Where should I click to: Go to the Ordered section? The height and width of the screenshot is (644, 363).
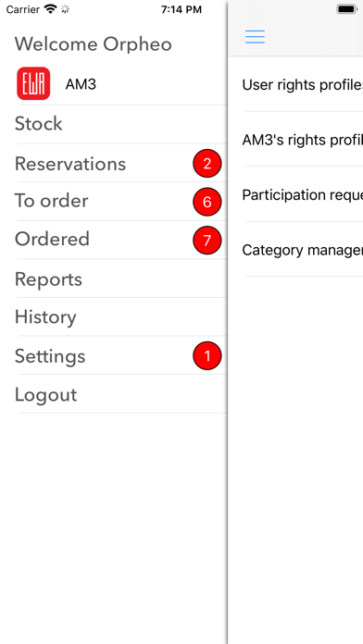click(x=114, y=240)
